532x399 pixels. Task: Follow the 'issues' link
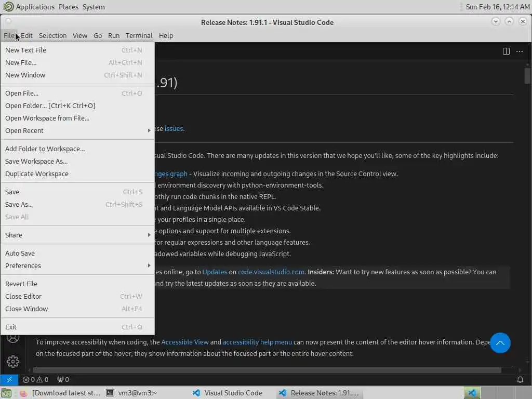tap(174, 129)
